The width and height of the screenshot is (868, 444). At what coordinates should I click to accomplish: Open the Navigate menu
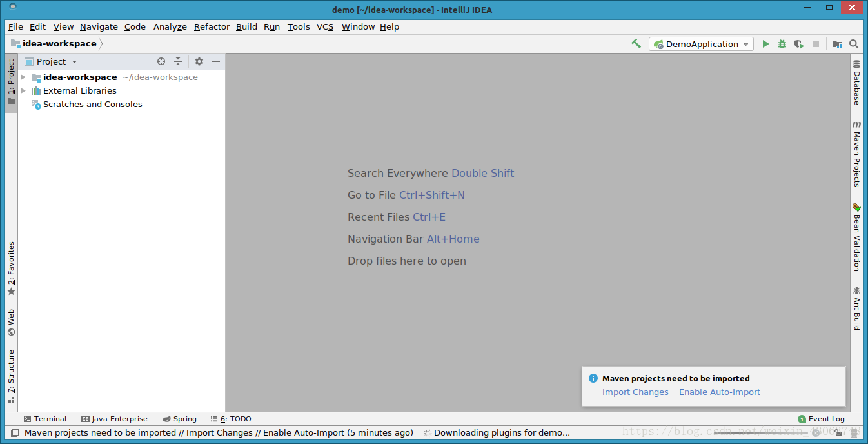(x=99, y=26)
